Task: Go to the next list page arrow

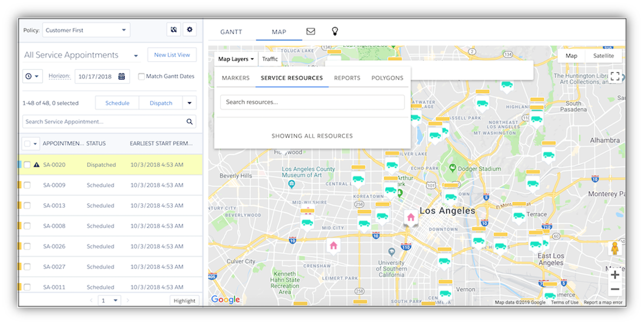Action: pyautogui.click(x=128, y=300)
